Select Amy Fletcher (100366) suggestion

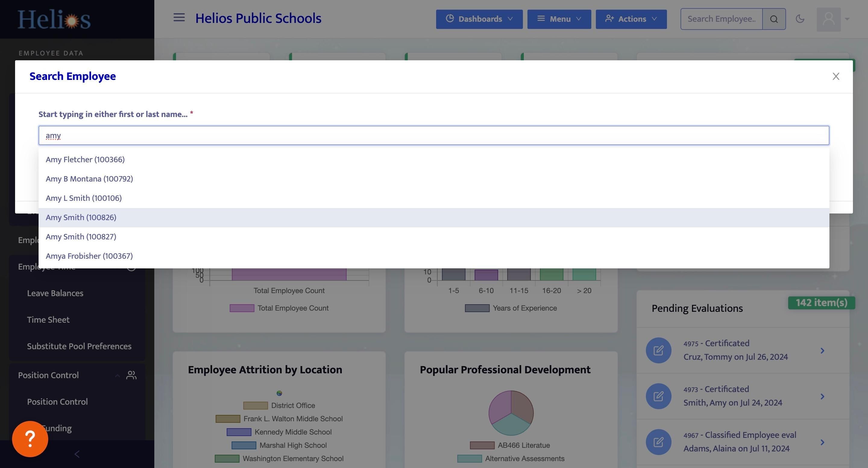point(85,160)
